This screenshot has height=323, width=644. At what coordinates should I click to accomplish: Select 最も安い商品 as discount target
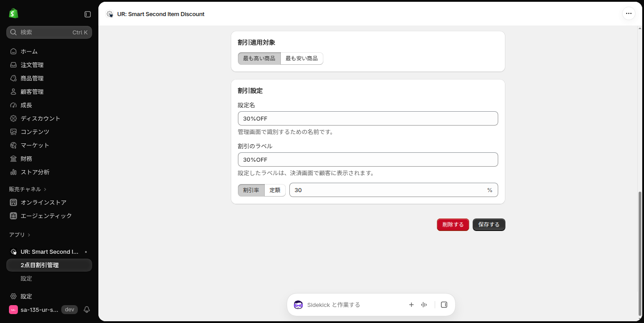point(302,59)
